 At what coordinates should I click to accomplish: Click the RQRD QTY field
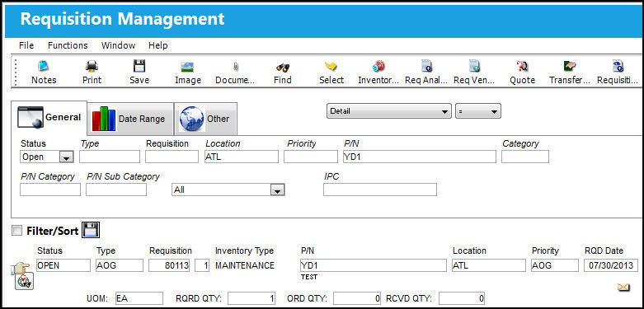[x=251, y=298]
